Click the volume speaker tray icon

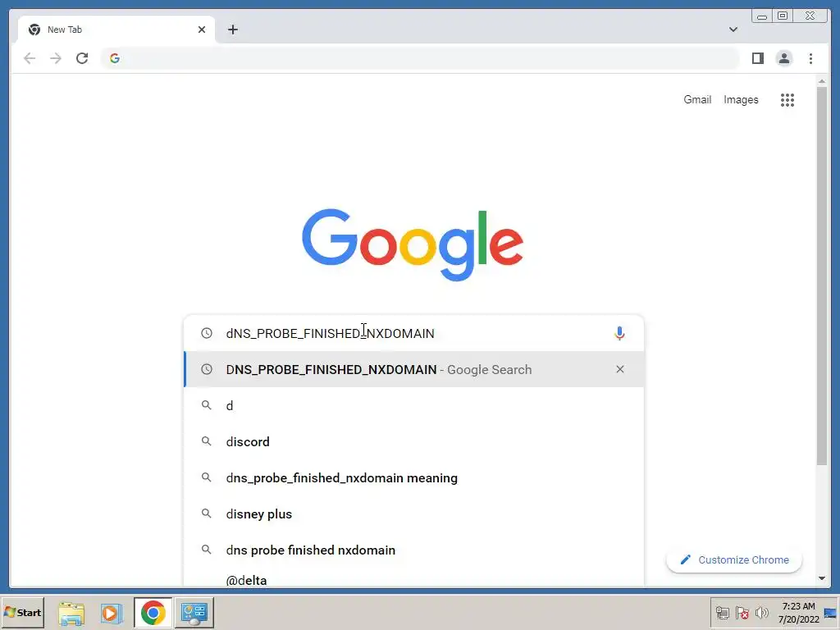(761, 613)
